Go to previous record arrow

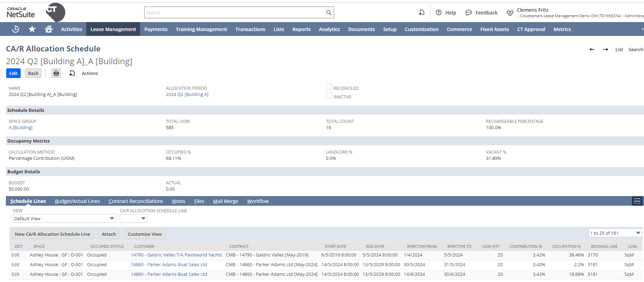pos(592,49)
